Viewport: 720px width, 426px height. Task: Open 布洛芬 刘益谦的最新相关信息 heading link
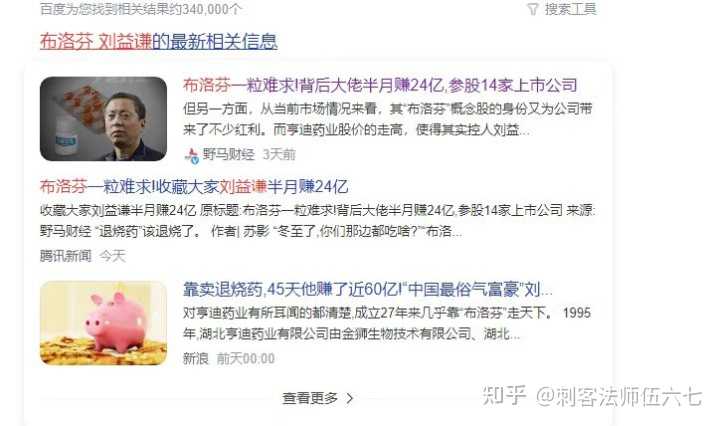(158, 41)
